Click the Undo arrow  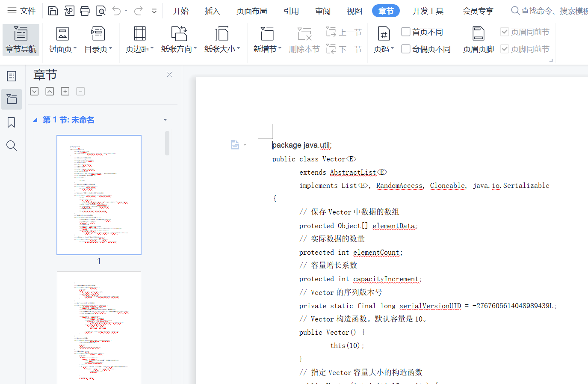click(x=116, y=11)
